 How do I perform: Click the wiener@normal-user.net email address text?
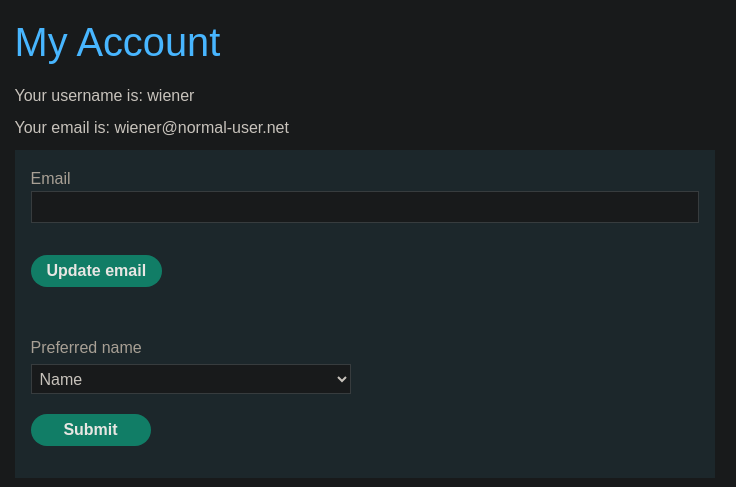click(x=201, y=128)
